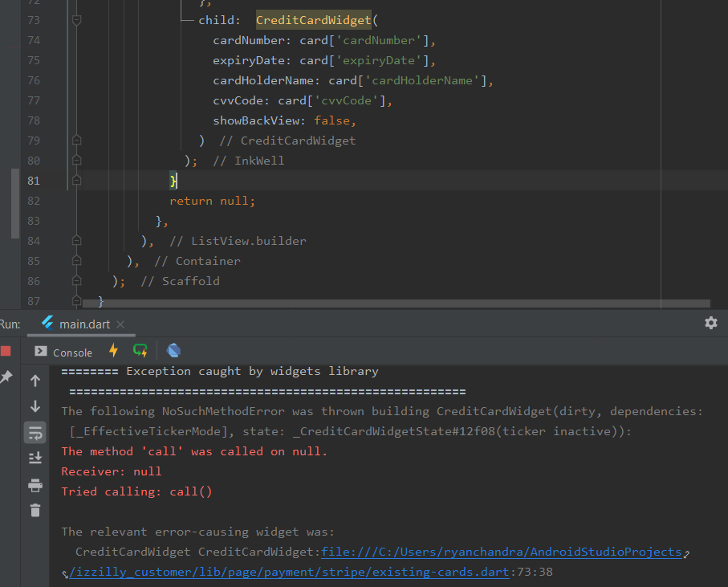Click the highlighted CreditCardWidget constructor name
The image size is (728, 587).
(x=313, y=20)
